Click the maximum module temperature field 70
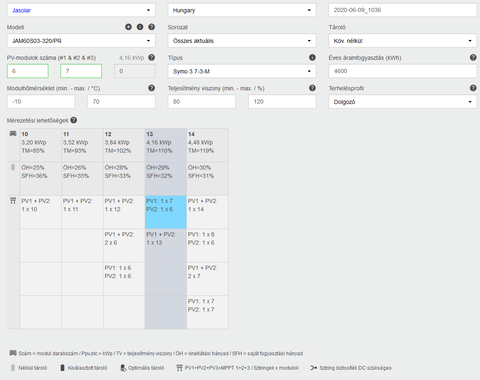Viewport: 480px width, 380px height. (x=121, y=102)
